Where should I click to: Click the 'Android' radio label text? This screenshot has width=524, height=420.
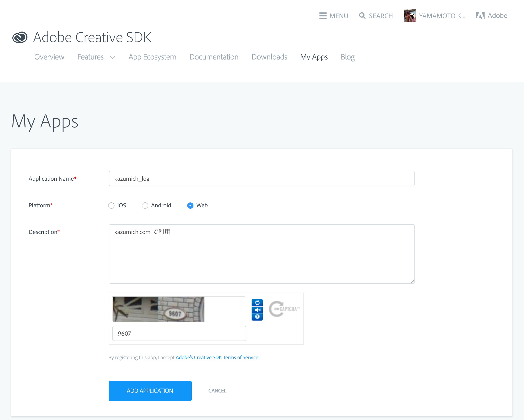(161, 206)
